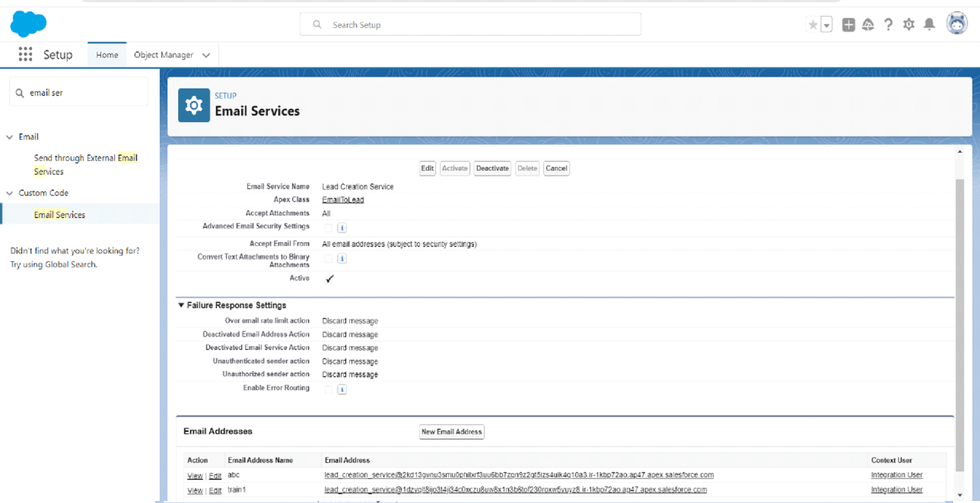Switch to the Home tab
The height and width of the screenshot is (503, 980).
tap(107, 55)
